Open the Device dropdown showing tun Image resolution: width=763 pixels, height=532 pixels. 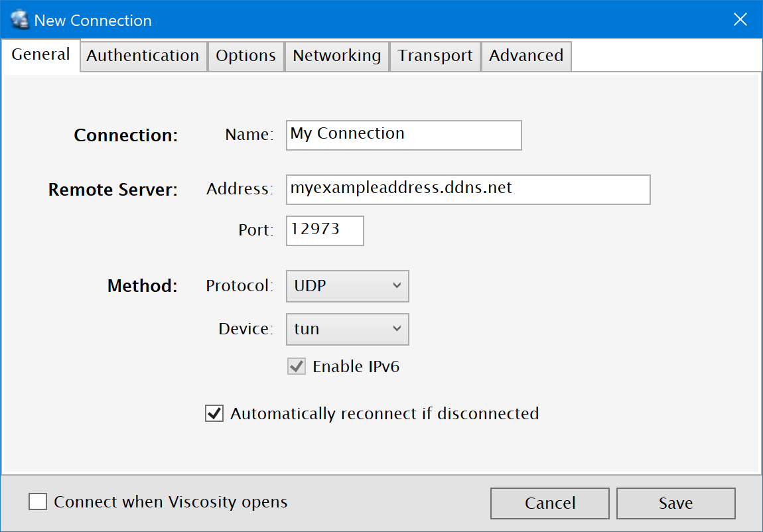coord(347,329)
